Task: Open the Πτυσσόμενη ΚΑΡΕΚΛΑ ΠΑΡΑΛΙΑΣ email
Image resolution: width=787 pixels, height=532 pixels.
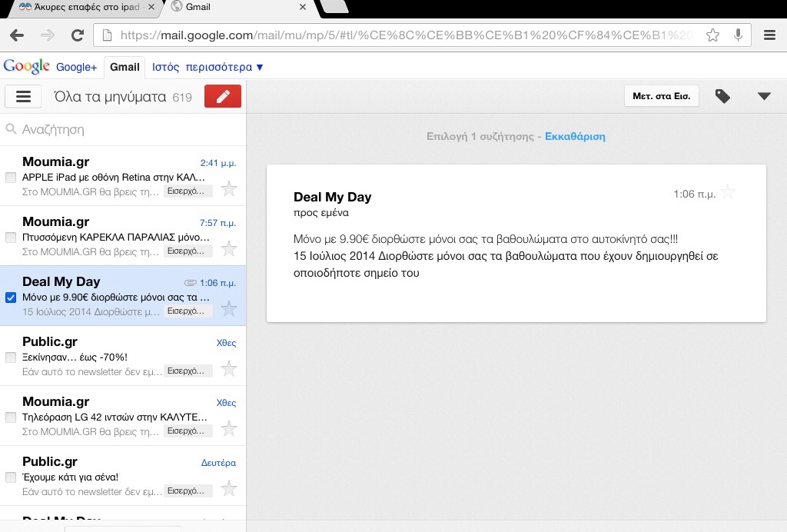Action: 123,236
